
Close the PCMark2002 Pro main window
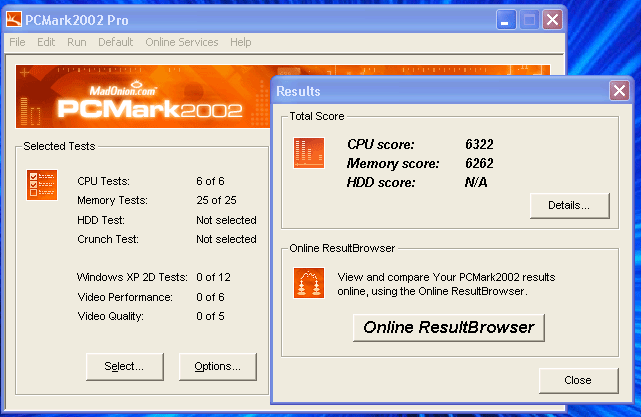553,20
